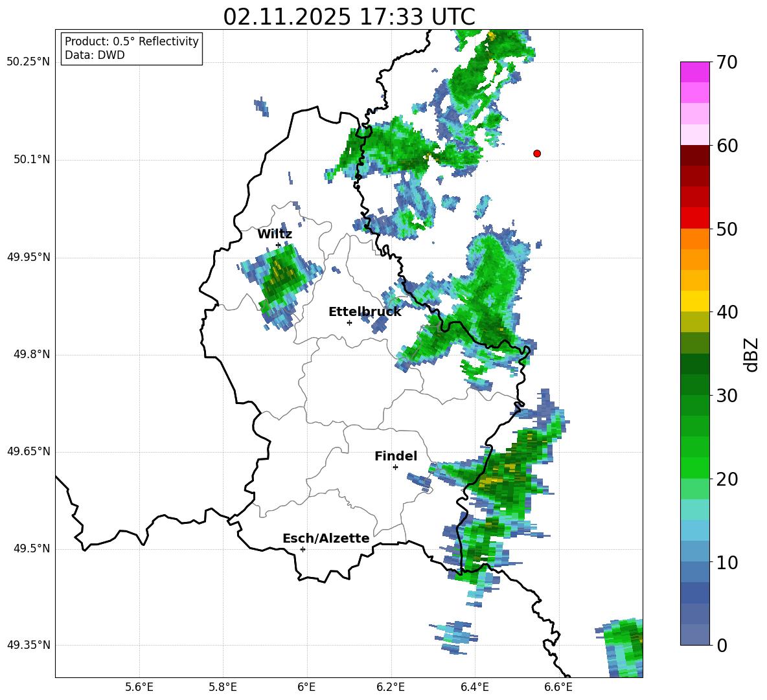Click the Esch/Alzette location cross marker
The image size is (767, 700).
click(x=303, y=549)
